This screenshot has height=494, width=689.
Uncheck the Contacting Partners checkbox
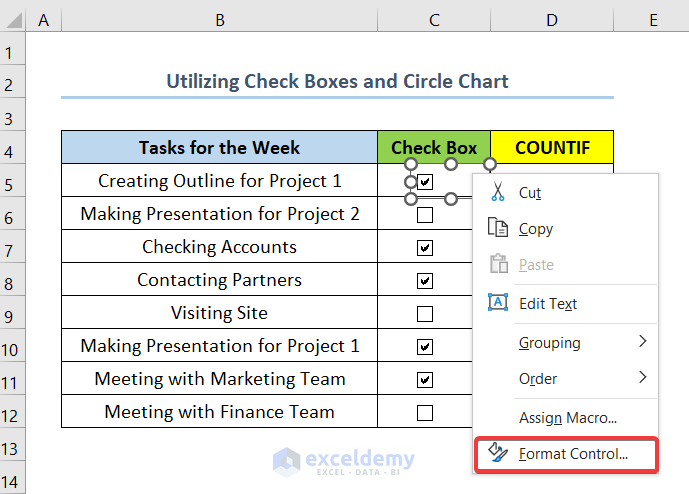(425, 280)
